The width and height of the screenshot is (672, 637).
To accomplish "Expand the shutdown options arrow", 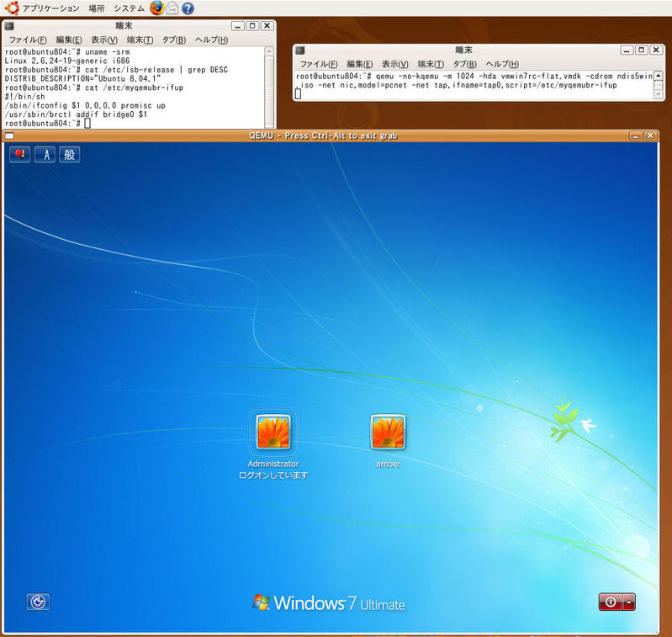I will [x=629, y=602].
